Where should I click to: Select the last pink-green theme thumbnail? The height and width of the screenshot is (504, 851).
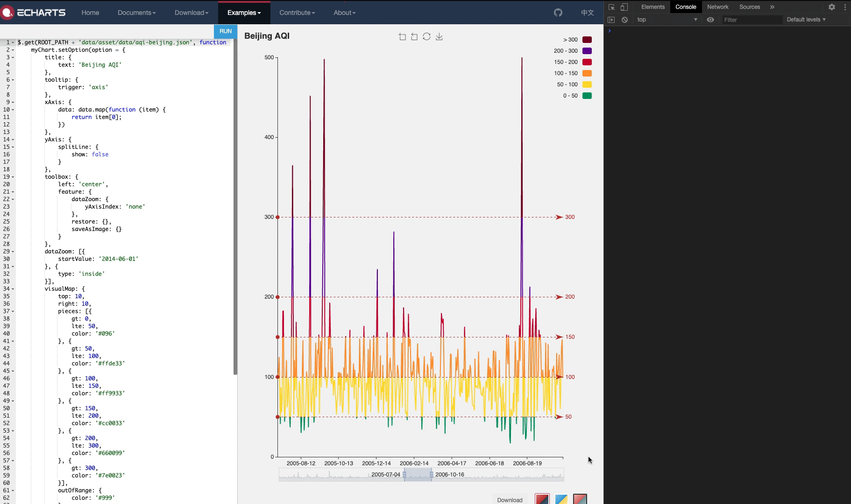(580, 499)
